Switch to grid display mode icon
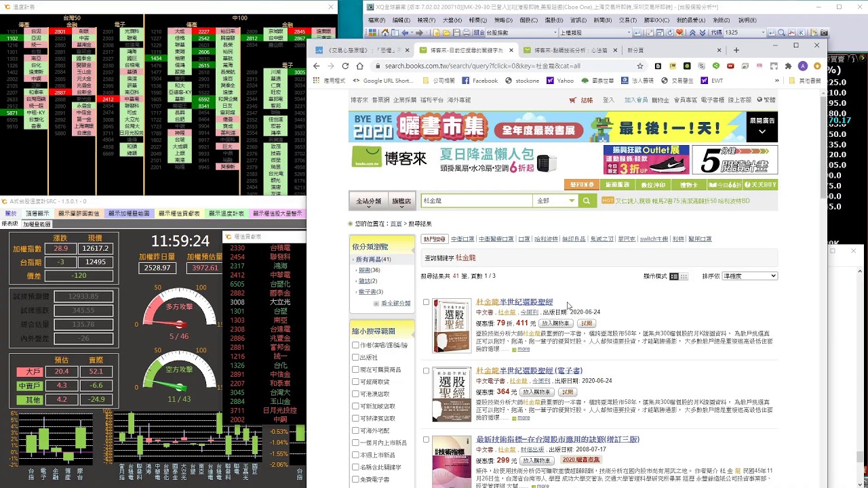 coord(684,277)
